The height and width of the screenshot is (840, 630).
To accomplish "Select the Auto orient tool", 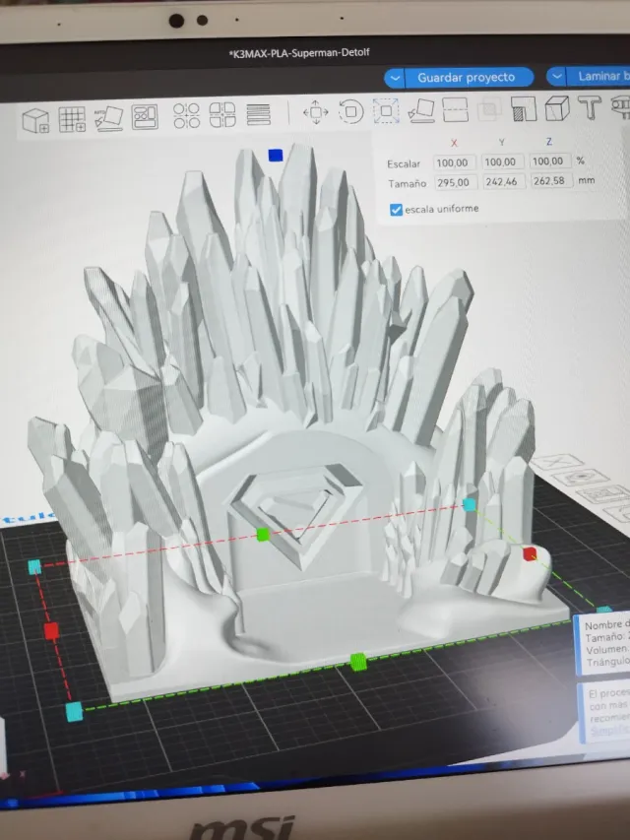I will click(108, 118).
